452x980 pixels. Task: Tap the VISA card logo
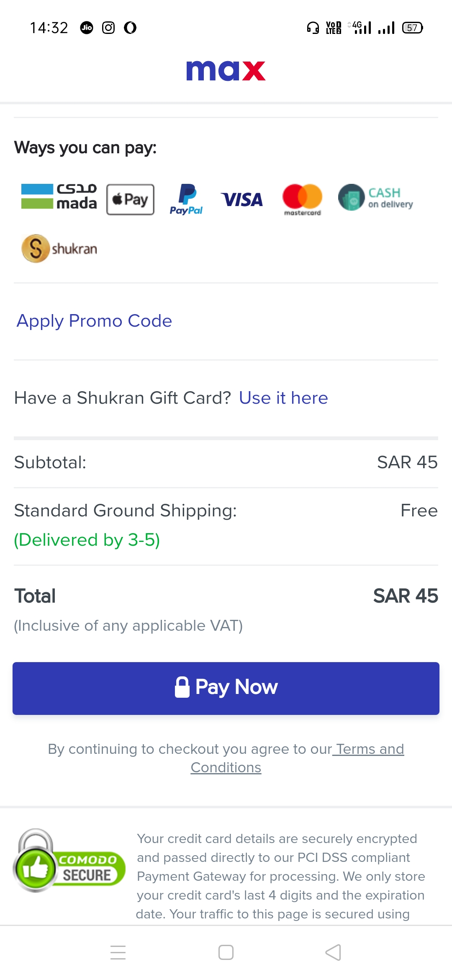coord(242,199)
